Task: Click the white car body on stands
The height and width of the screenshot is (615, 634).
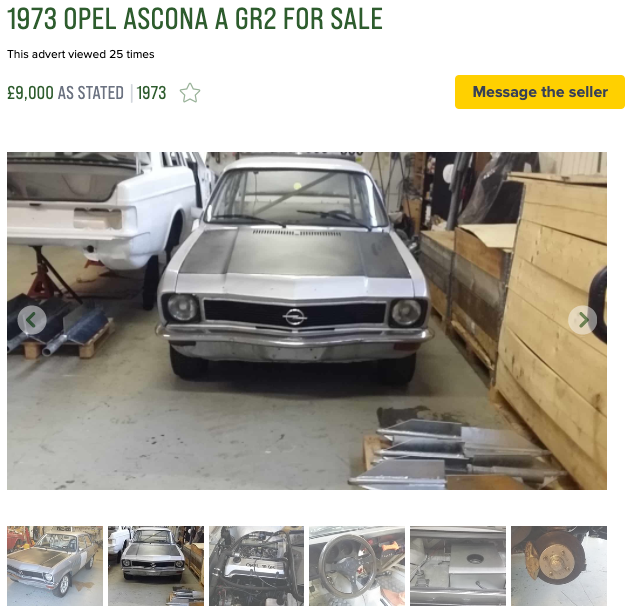Action: [101, 210]
